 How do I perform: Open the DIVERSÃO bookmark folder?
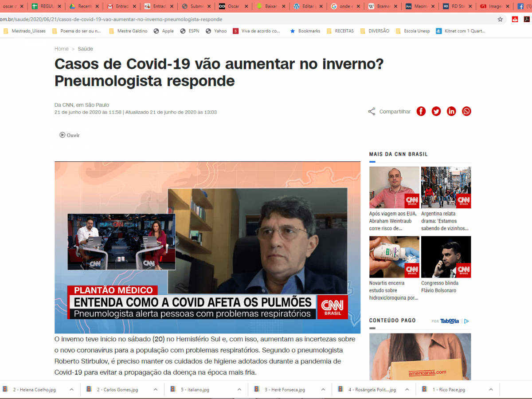click(375, 31)
